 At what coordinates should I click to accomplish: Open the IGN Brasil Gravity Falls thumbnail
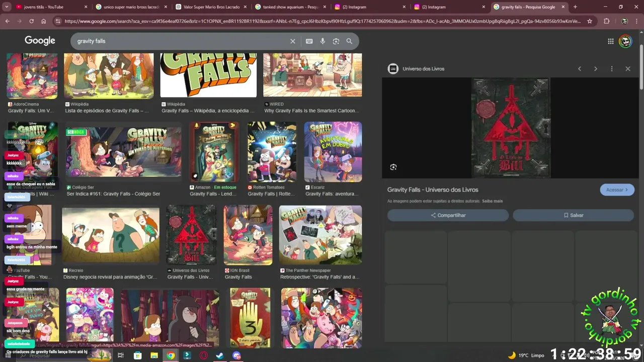pyautogui.click(x=248, y=235)
